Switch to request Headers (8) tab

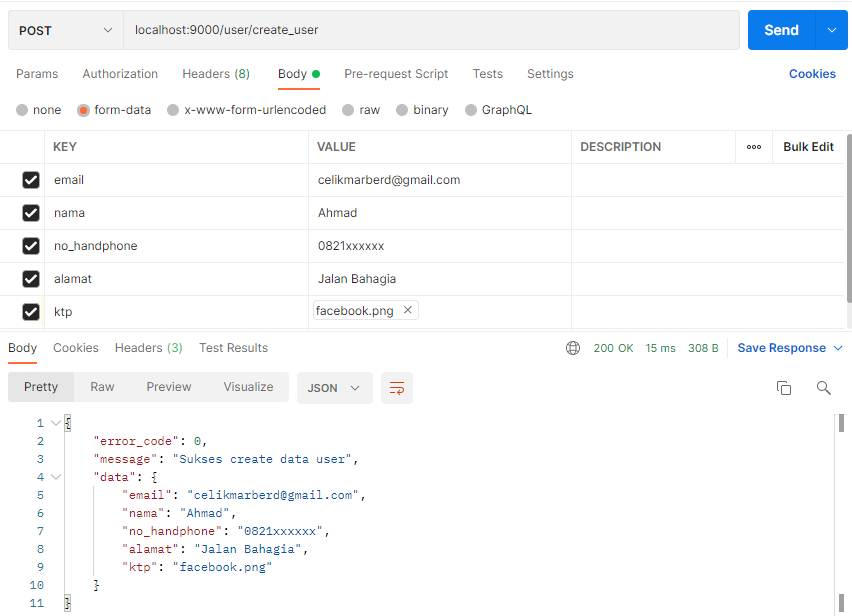coord(216,74)
